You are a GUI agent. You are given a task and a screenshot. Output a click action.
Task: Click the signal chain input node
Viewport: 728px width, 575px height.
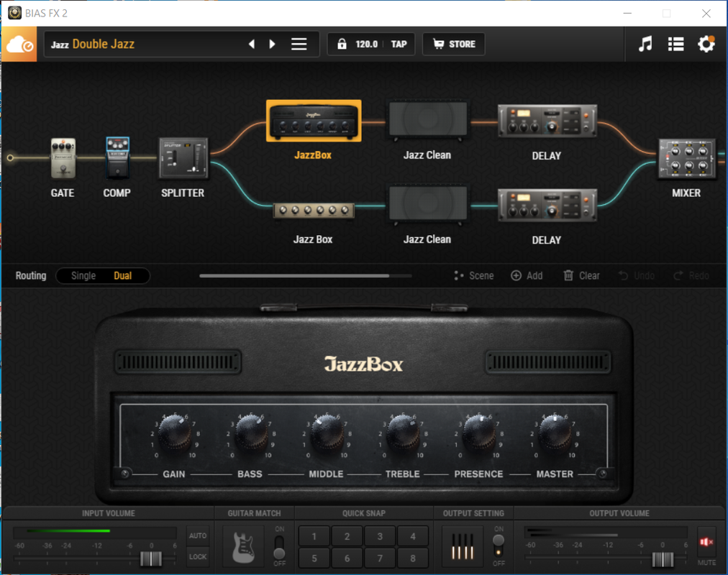tap(10, 158)
